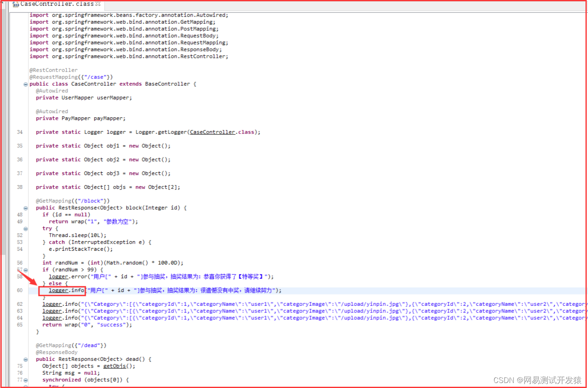Image resolution: width=588 pixels, height=388 pixels.
Task: Collapse the if (randNum > 99) fold
Action: tap(25, 270)
